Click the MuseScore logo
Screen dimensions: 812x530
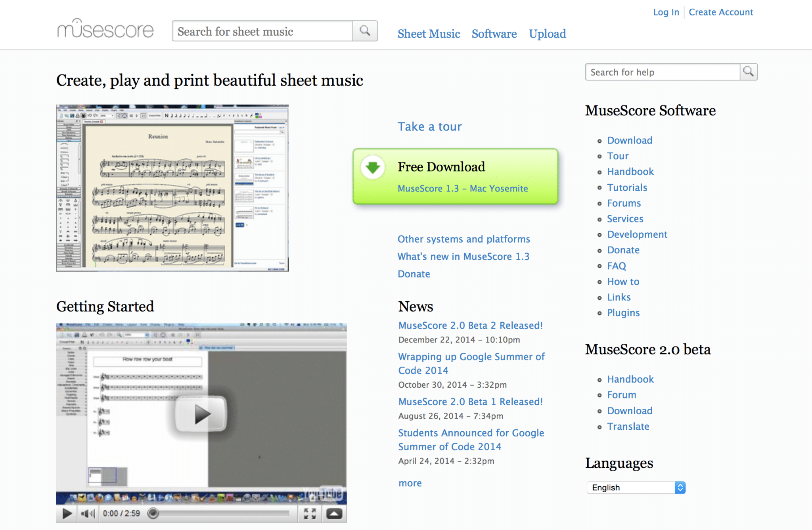click(x=105, y=29)
